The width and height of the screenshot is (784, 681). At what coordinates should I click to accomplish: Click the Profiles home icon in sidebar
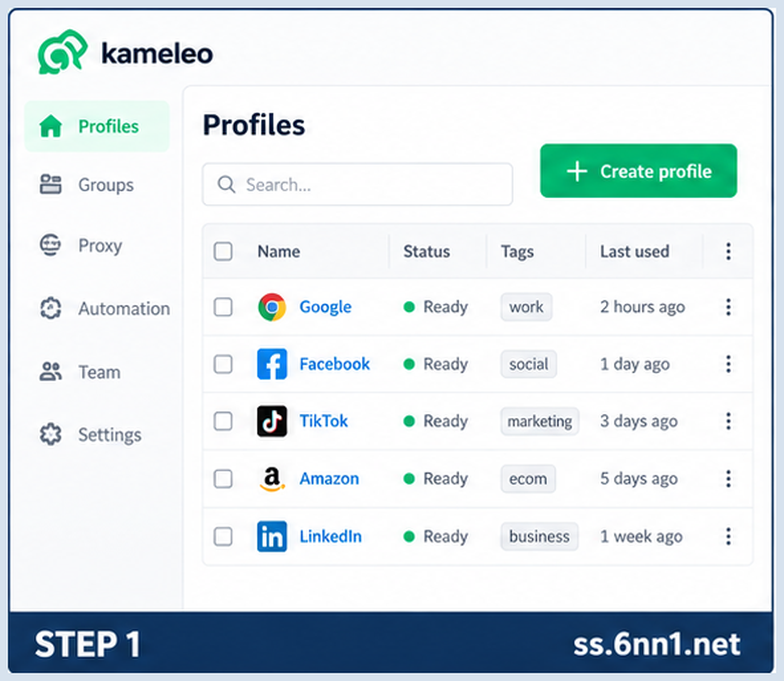pyautogui.click(x=51, y=126)
